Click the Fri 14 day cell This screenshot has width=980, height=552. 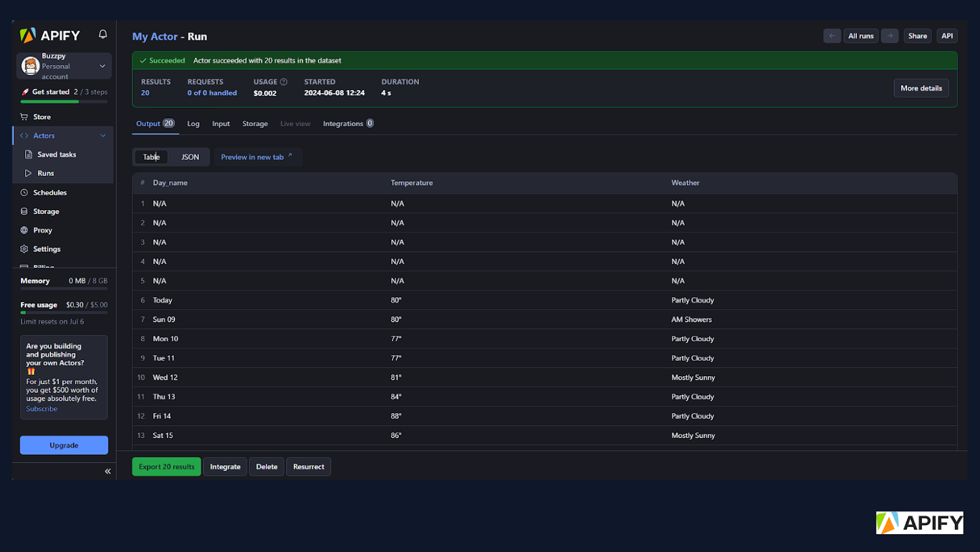(162, 416)
